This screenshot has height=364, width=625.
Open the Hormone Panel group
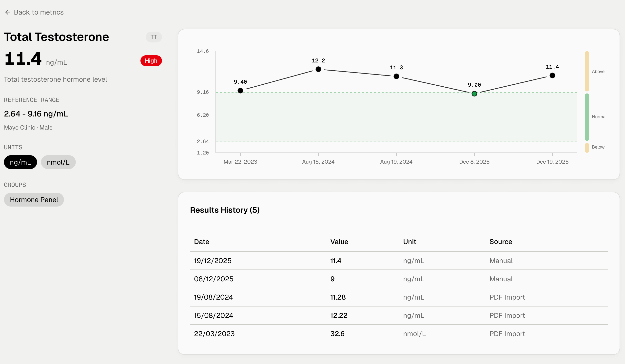pos(34,200)
